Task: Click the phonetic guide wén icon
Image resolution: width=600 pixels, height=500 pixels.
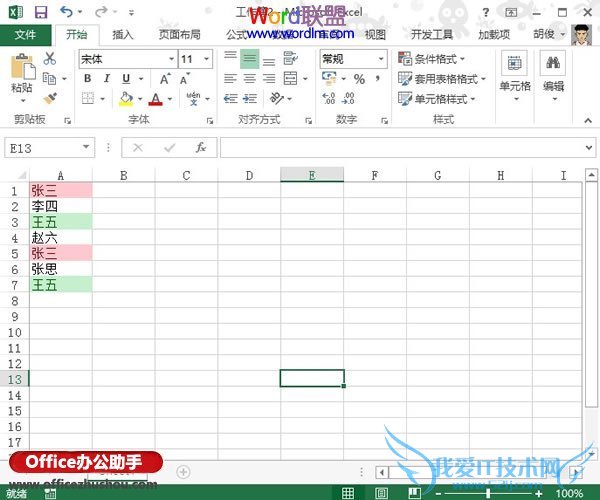Action: (193, 99)
